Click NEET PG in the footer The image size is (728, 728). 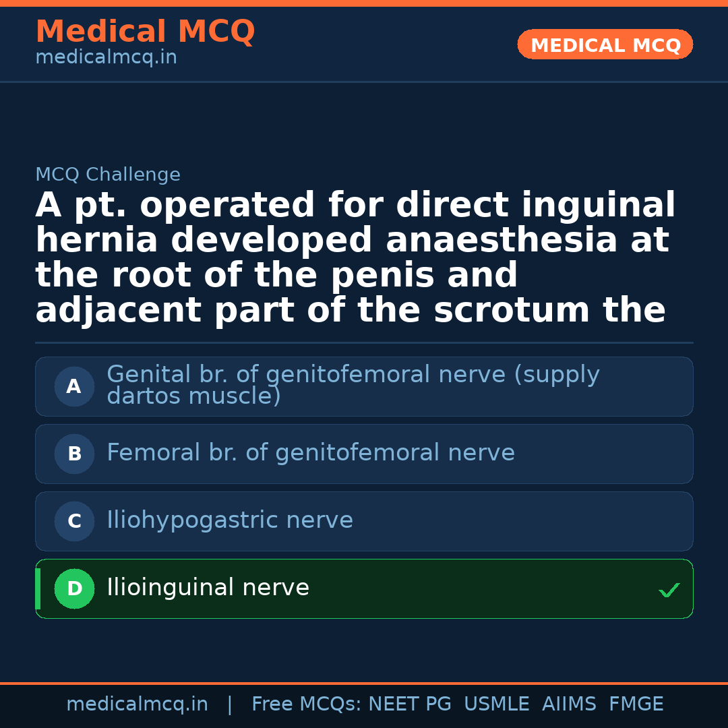tap(410, 704)
